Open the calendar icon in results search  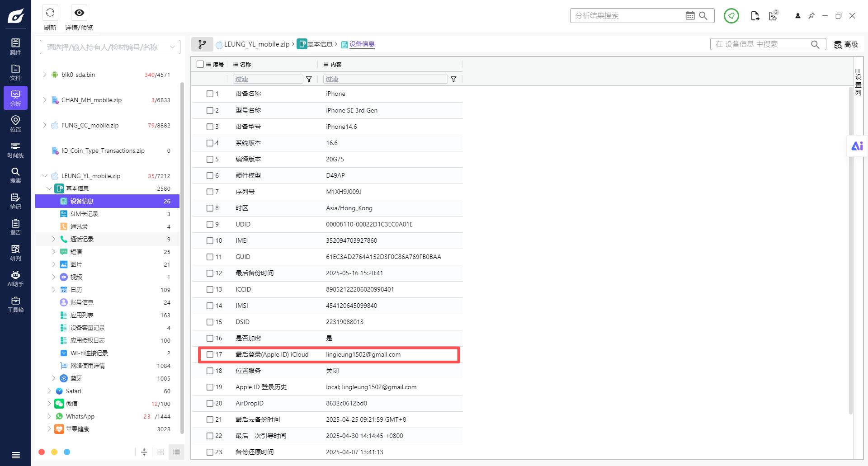[x=690, y=16]
